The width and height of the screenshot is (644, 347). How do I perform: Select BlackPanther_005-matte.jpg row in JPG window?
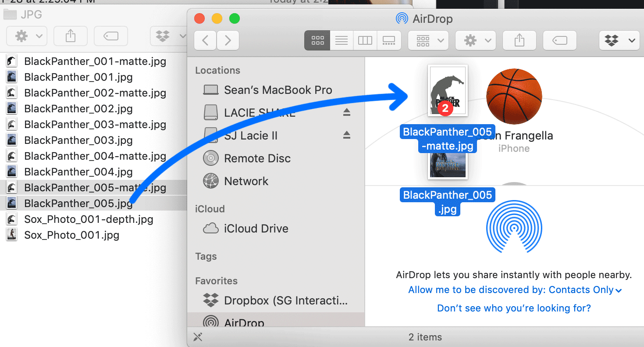coord(93,188)
